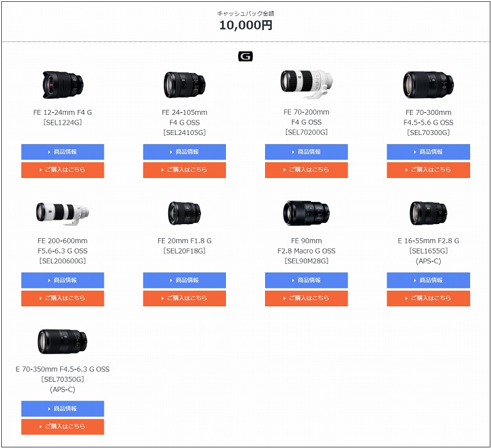Click the FE 70-300mm lens product image

click(428, 84)
